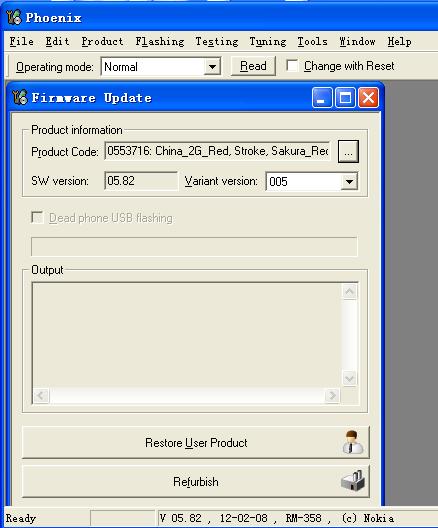The image size is (438, 528).
Task: Click the Phoenix application icon in title bar
Action: click(x=14, y=17)
